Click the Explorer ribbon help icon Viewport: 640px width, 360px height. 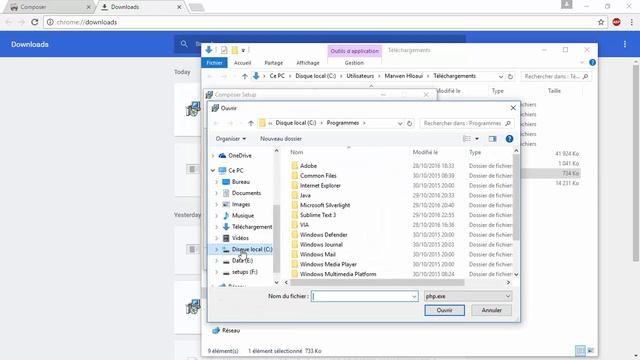click(x=592, y=62)
